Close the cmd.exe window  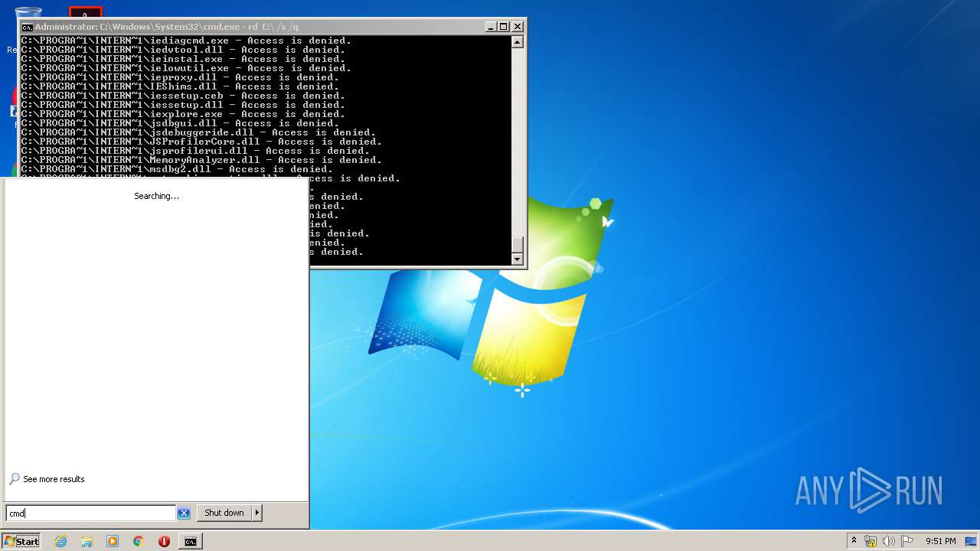[x=518, y=27]
